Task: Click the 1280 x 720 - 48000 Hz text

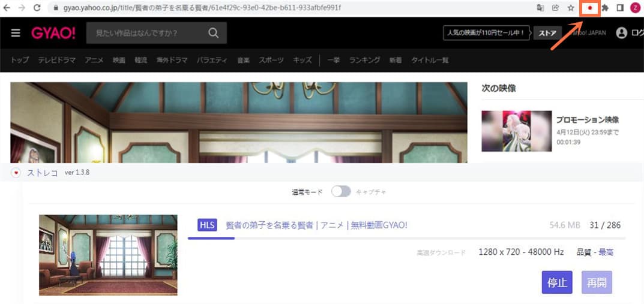Action: click(521, 252)
